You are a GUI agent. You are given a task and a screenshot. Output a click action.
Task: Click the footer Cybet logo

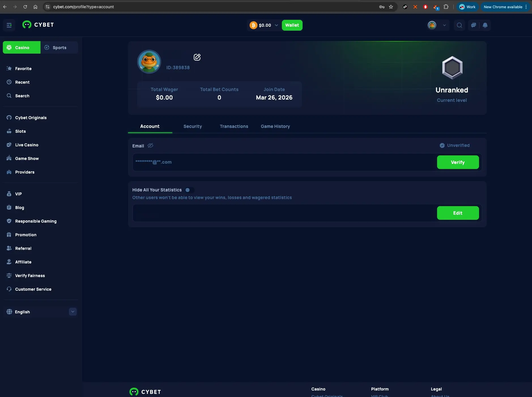(x=145, y=392)
